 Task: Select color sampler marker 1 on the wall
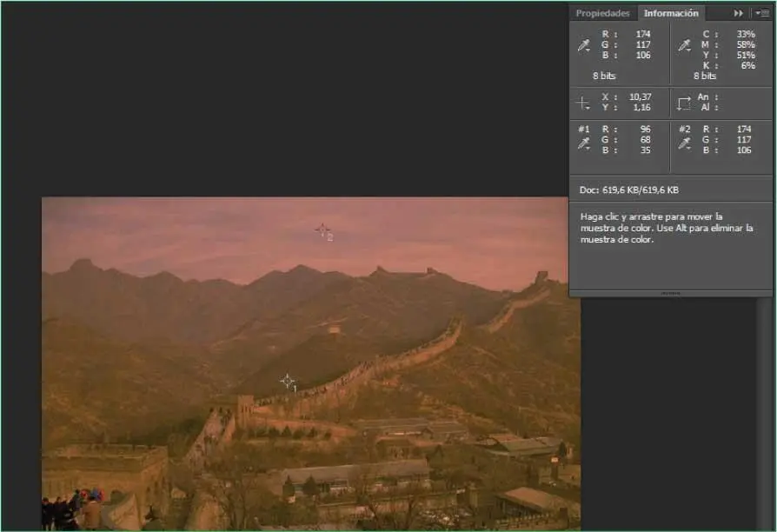pos(287,381)
